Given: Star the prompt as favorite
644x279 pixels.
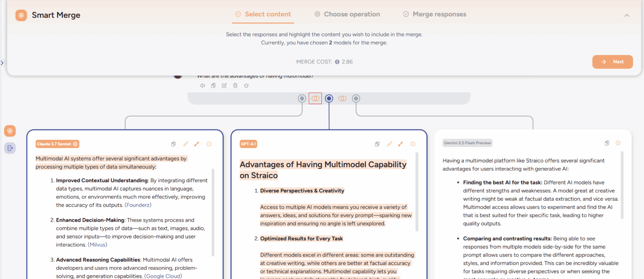Looking at the screenshot, I should (246, 85).
